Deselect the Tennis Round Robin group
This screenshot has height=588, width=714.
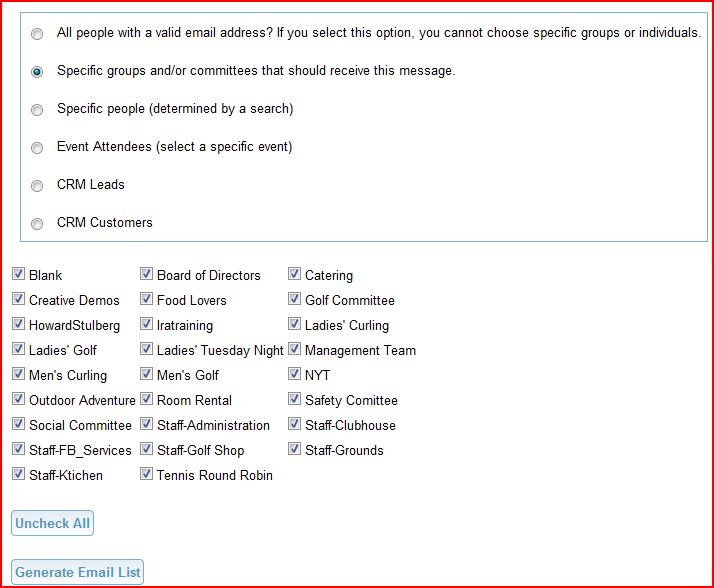(x=146, y=474)
